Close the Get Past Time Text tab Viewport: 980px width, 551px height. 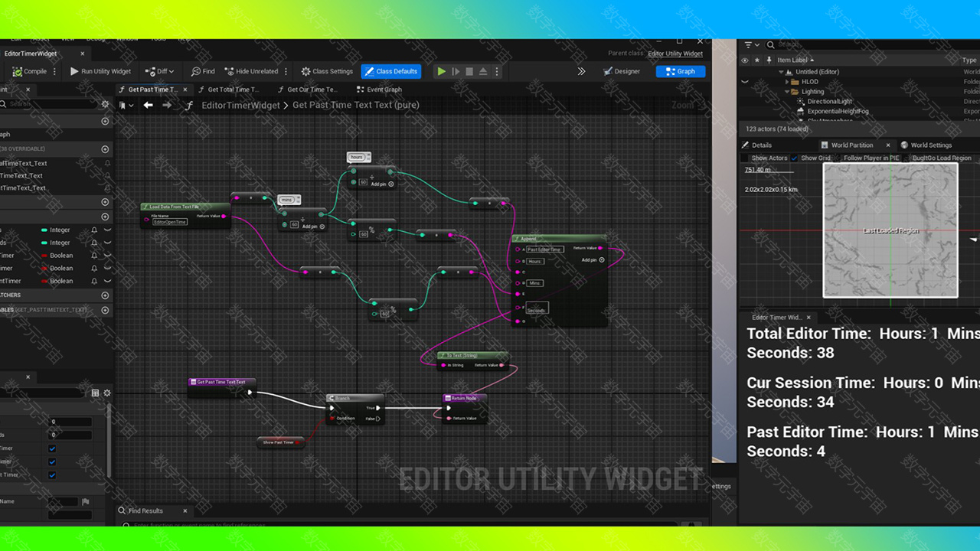tap(185, 90)
